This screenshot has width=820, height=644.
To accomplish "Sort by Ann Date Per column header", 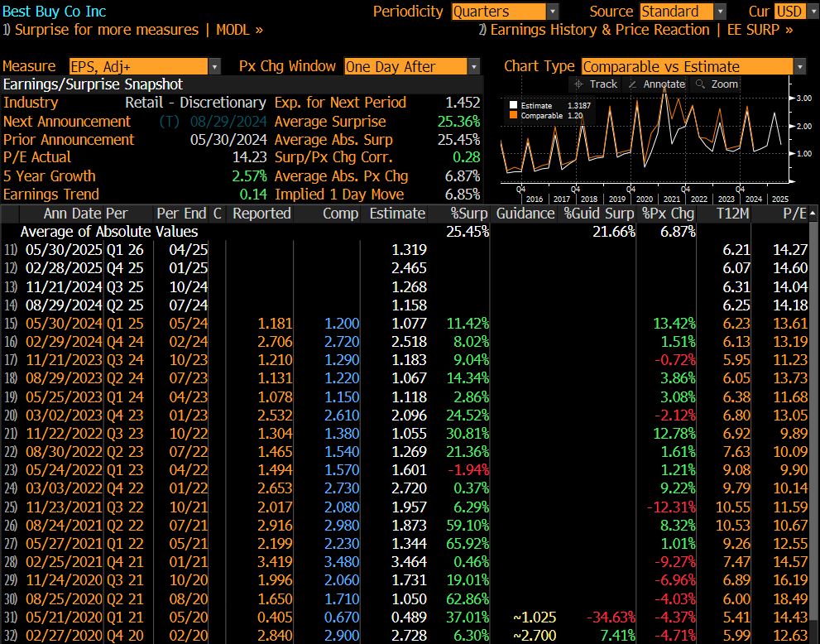I will tap(86, 214).
